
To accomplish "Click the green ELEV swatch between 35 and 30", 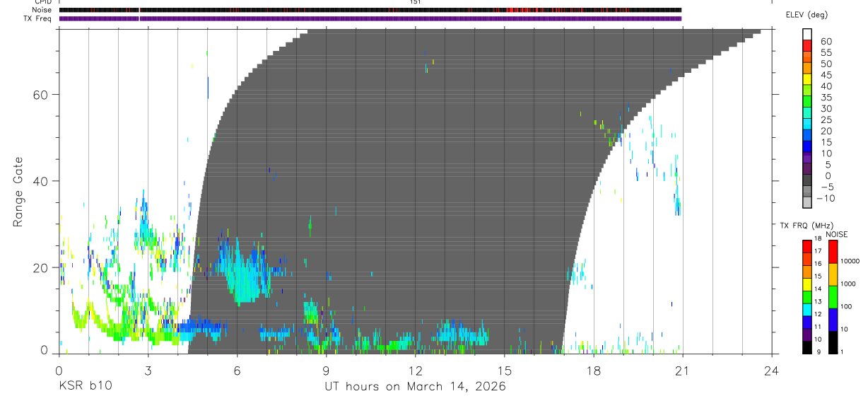I will pos(807,102).
